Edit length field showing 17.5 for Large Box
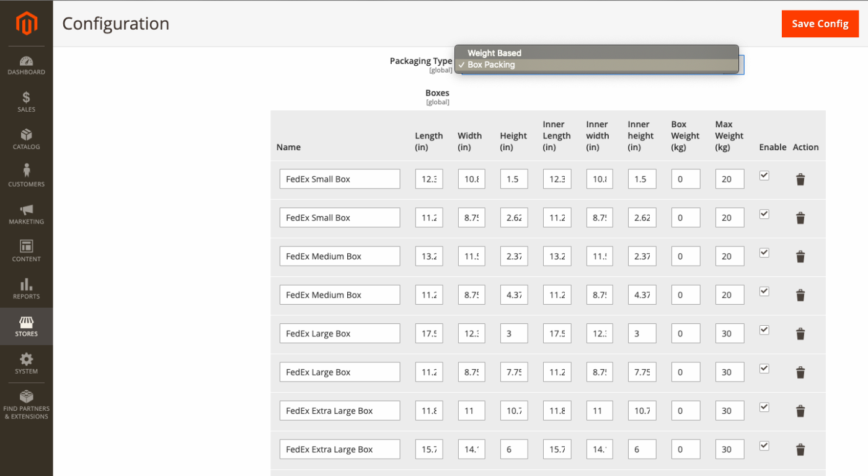Viewport: 868px width, 476px height. [x=429, y=333]
